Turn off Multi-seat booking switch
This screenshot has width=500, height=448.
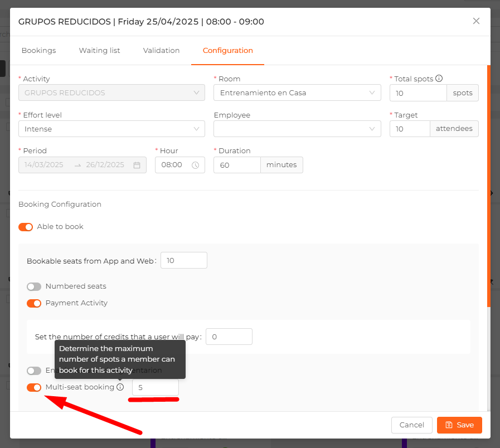click(34, 387)
